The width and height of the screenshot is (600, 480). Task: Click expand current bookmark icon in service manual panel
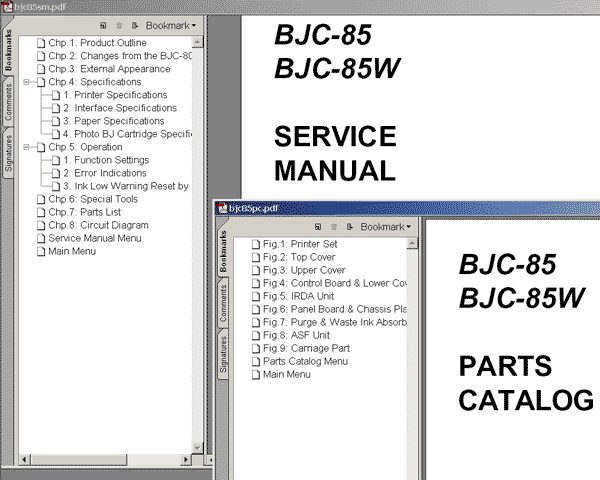[134, 25]
